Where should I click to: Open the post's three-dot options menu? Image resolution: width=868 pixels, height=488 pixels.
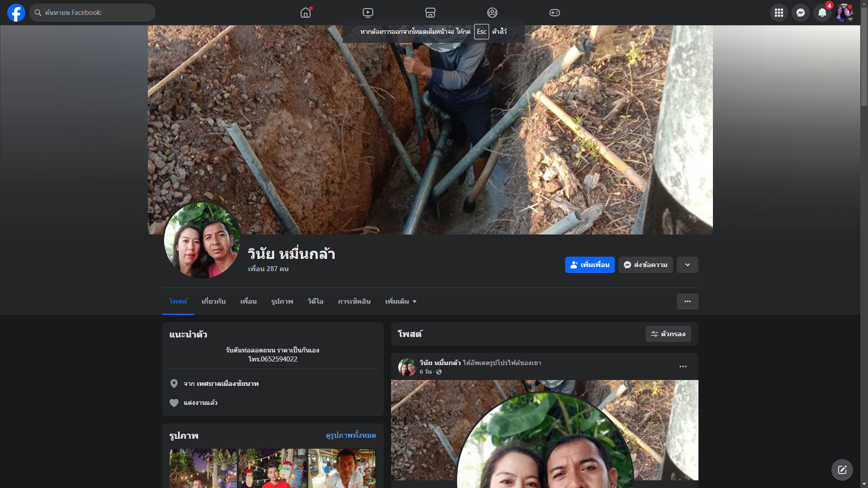(683, 366)
